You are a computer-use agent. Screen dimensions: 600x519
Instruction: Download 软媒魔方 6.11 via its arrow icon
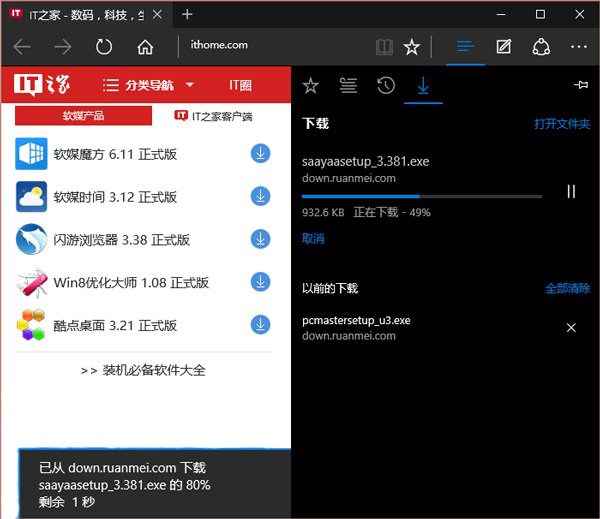[261, 153]
